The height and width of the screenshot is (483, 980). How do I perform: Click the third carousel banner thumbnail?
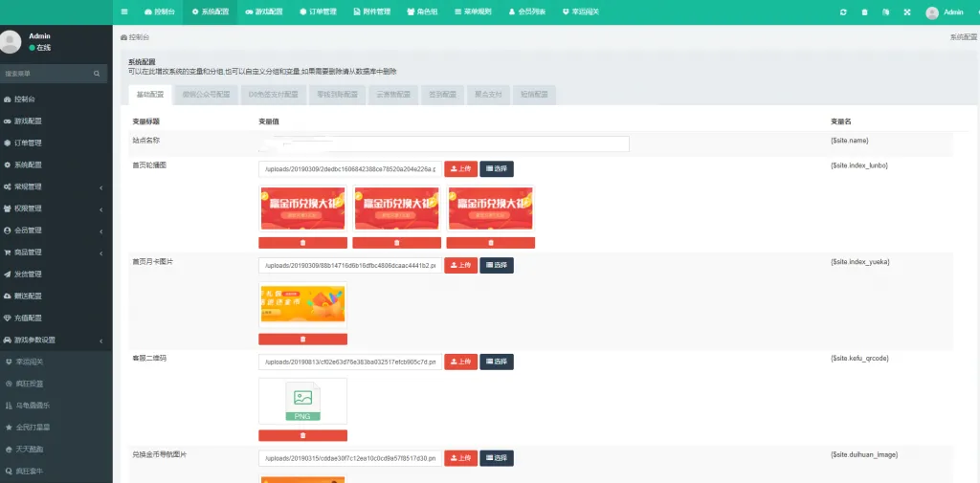tap(491, 209)
